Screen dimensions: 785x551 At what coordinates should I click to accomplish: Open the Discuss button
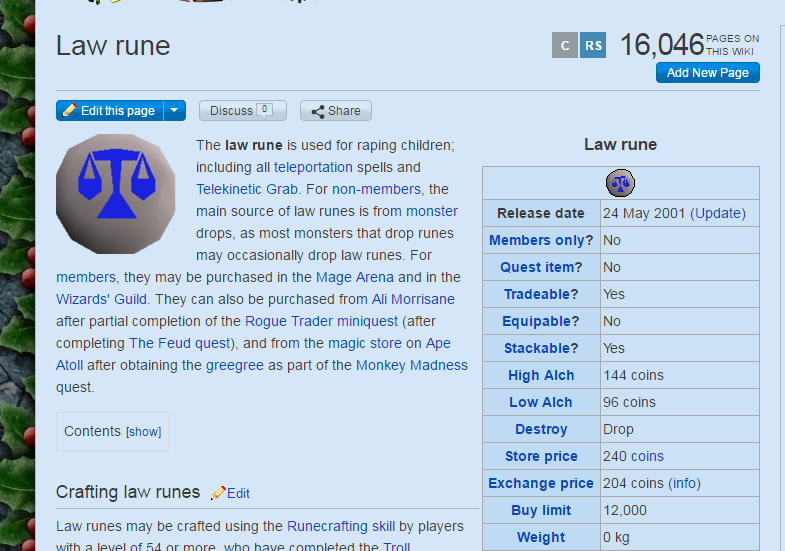[243, 111]
